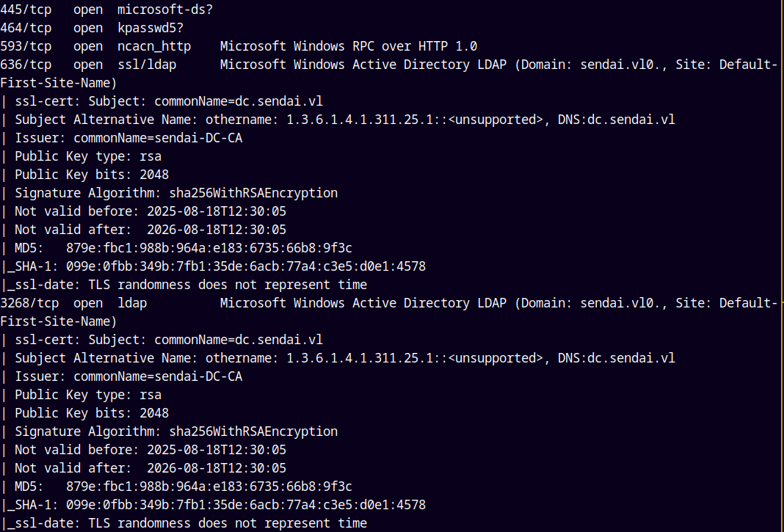The image size is (784, 532).
Task: Click the ldap service on the 3268/tcp line
Action: (x=132, y=303)
